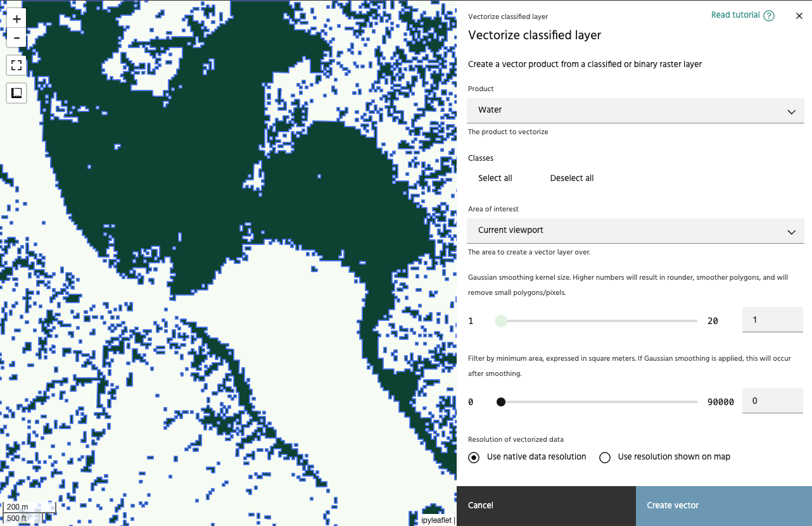
Task: Click the Gaussian kernel size input field
Action: (x=773, y=320)
